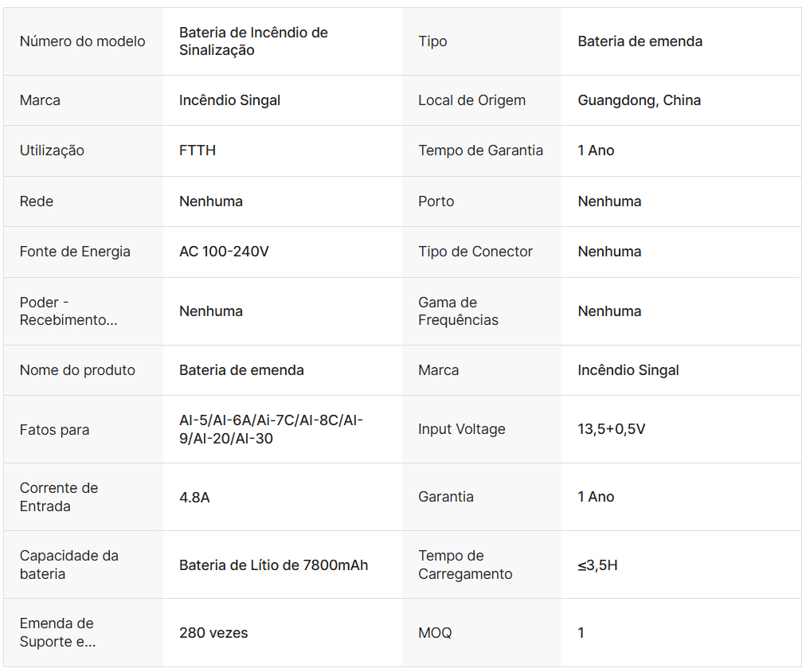
Task: Select the '4.8A' input current value
Action: coord(194,497)
